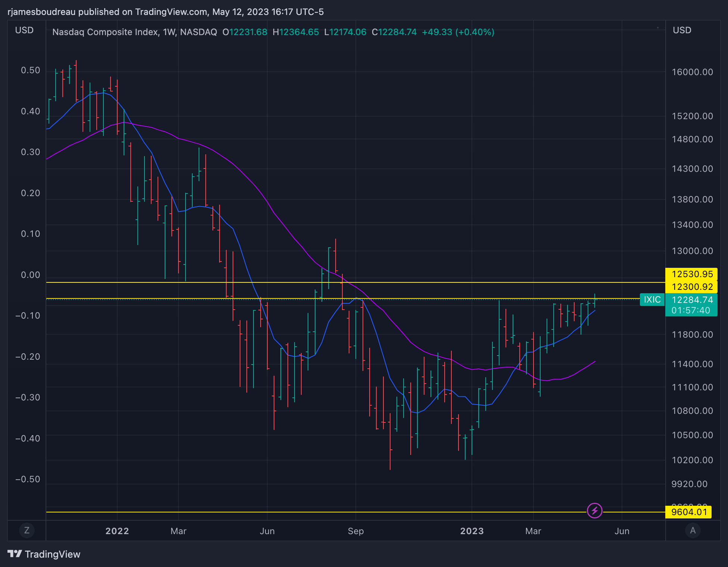
Task: Click the TradingView logo at bottom left
Action: coord(44,554)
